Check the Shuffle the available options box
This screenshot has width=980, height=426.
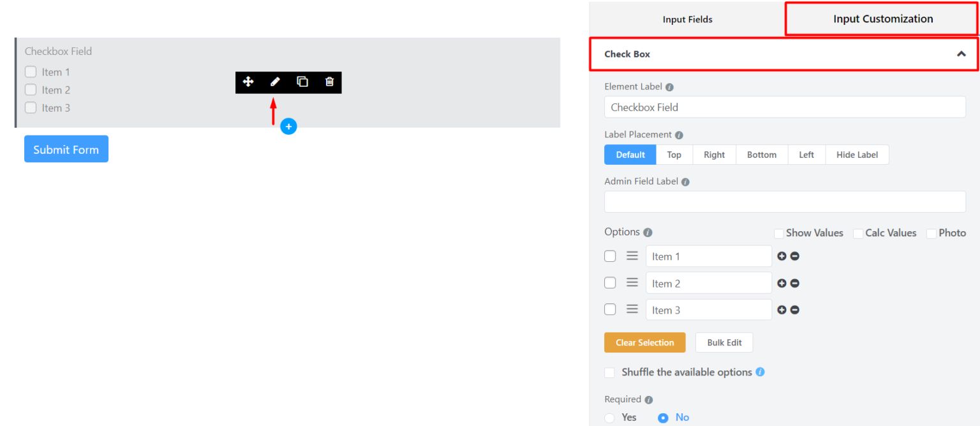[x=609, y=372]
